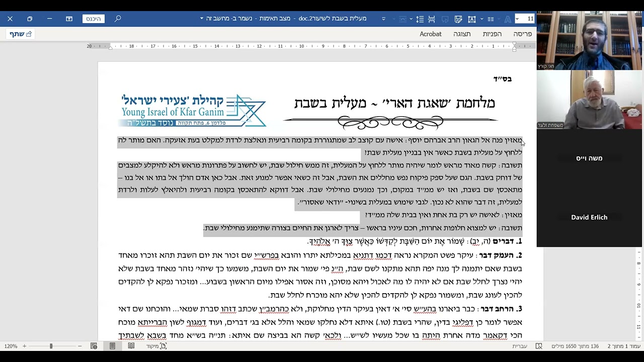Click the track changes pen icon
The width and height of the screenshot is (644, 362).
point(458,19)
